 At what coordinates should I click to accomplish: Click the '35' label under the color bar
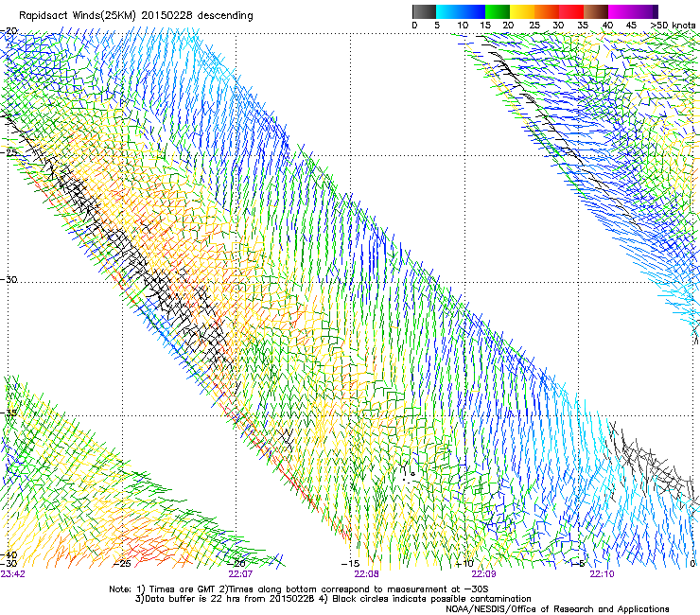coord(583,26)
